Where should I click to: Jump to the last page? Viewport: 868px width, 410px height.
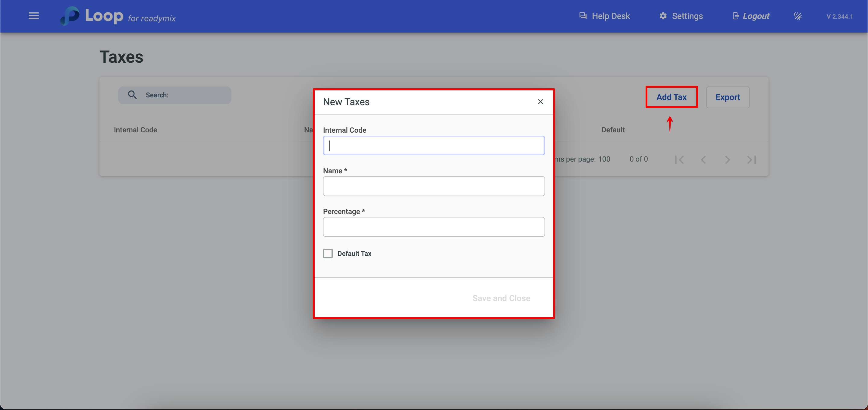(x=751, y=159)
